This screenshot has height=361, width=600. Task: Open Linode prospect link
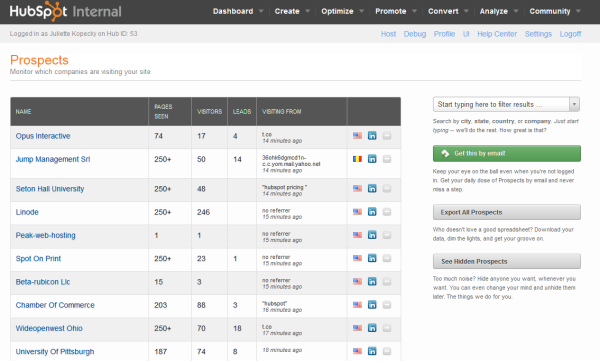(x=27, y=212)
